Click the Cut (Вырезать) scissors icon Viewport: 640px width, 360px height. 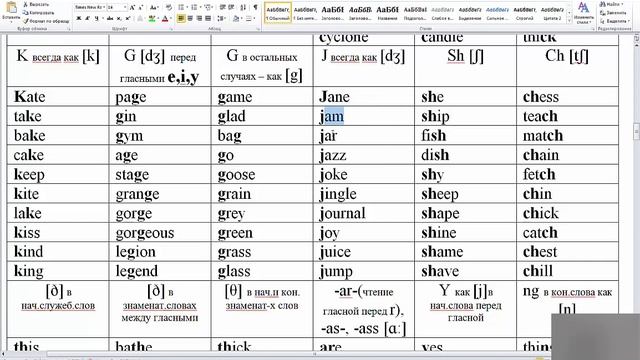click(x=26, y=4)
